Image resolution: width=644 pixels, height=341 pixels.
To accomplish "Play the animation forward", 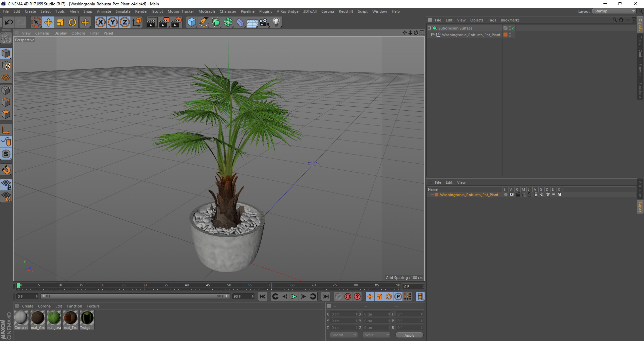I will (294, 296).
